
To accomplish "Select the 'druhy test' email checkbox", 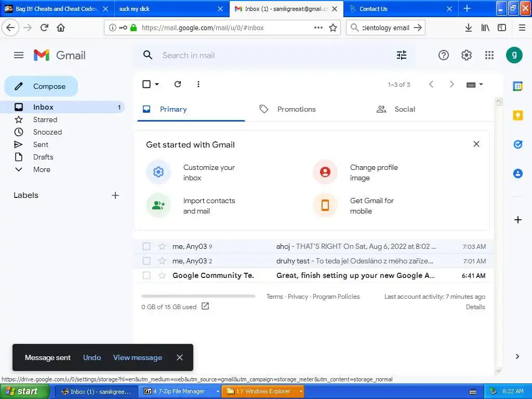I will pos(147,261).
